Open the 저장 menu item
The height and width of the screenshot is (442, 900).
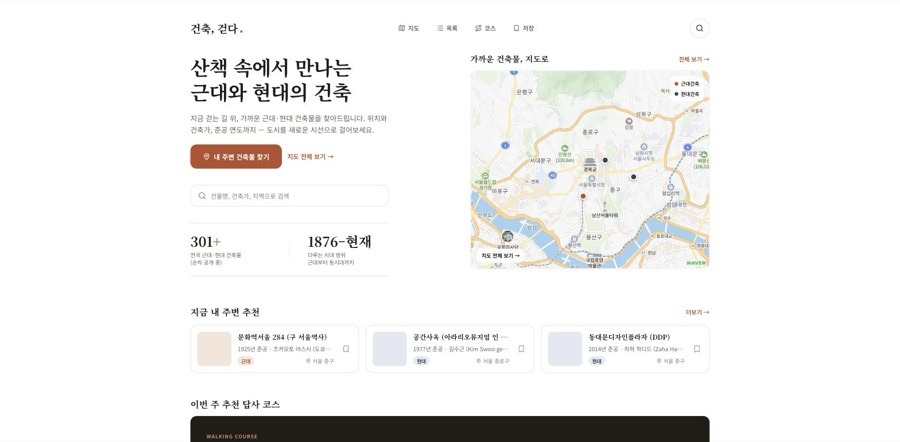[x=523, y=28]
